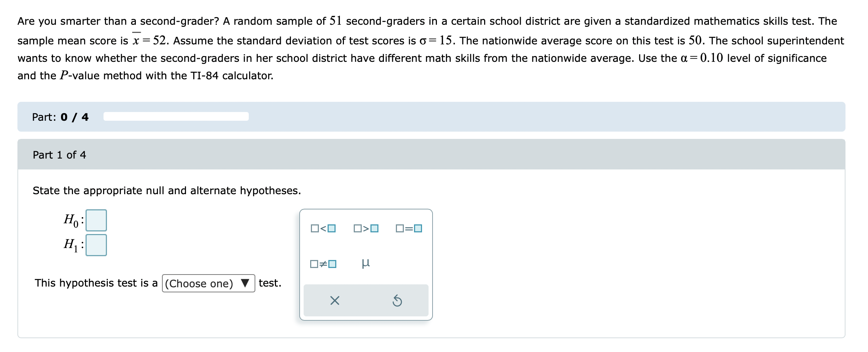Select the greater-than comparison template
The image size is (868, 352).
366,229
